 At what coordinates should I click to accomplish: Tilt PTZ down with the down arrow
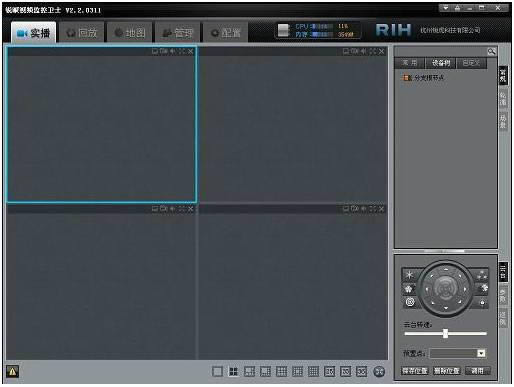pyautogui.click(x=446, y=308)
